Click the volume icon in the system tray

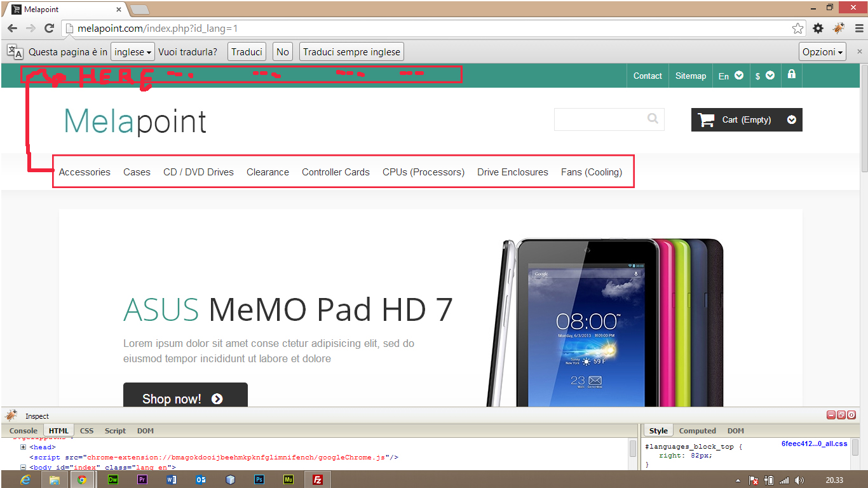(x=799, y=480)
